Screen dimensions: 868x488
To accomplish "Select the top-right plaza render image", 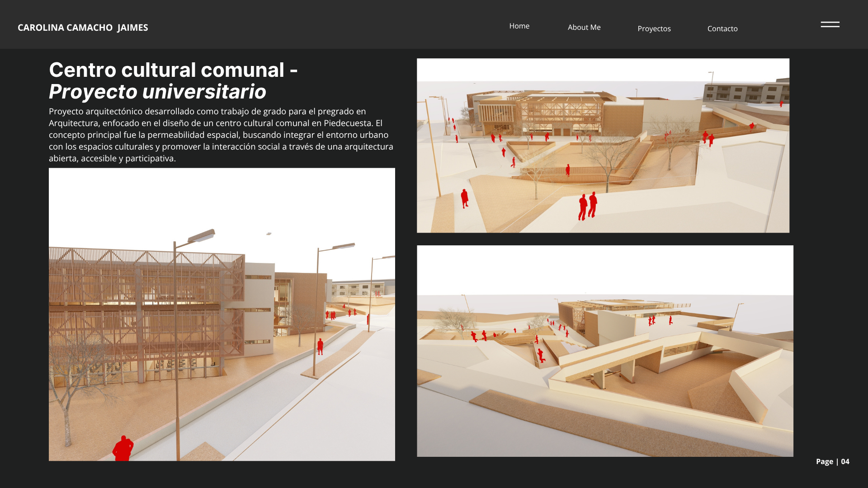I will pos(603,145).
